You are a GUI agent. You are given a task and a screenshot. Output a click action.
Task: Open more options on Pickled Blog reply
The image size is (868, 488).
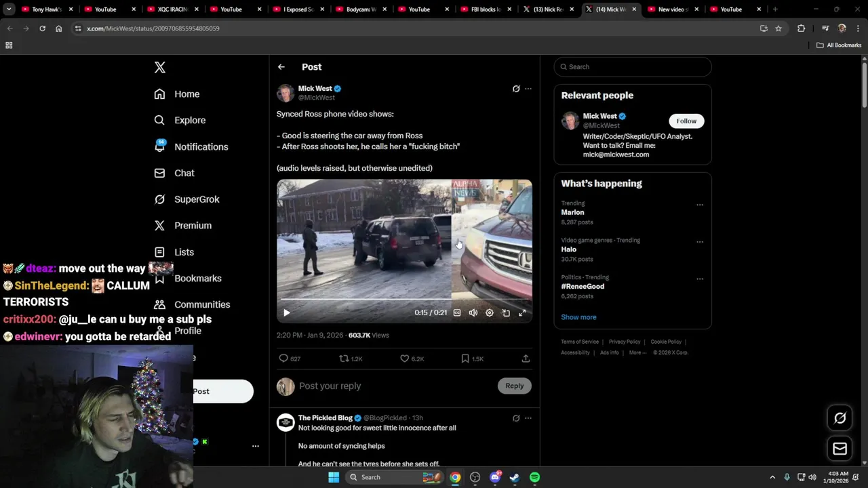[528, 418]
